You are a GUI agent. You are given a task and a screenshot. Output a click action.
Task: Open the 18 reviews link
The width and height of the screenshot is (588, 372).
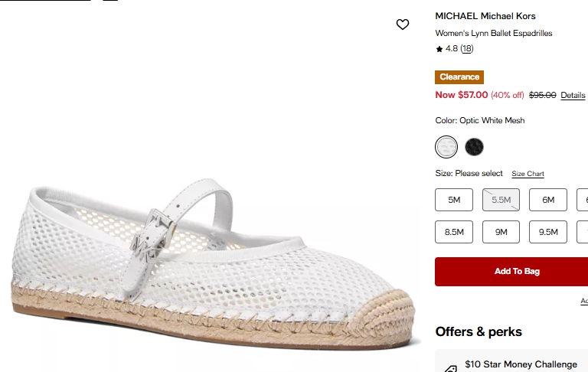467,49
